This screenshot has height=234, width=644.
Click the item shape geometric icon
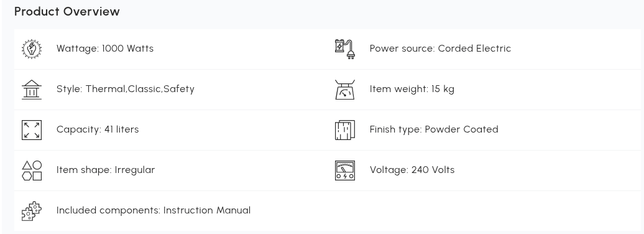(x=32, y=171)
